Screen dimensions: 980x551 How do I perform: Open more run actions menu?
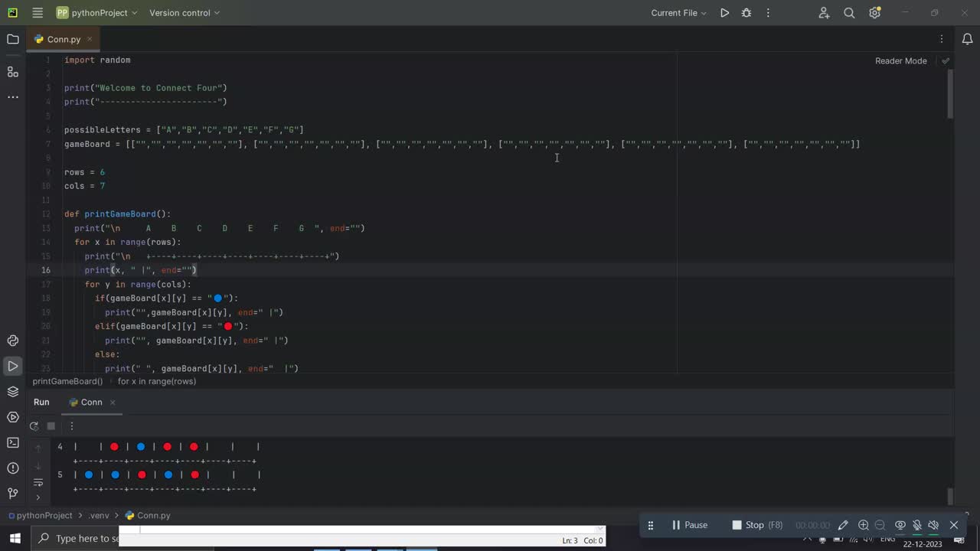(x=768, y=13)
